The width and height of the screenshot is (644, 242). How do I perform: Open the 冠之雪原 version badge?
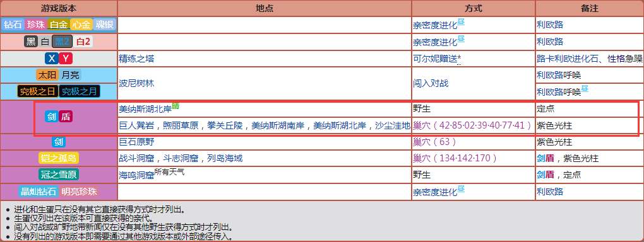pos(59,175)
